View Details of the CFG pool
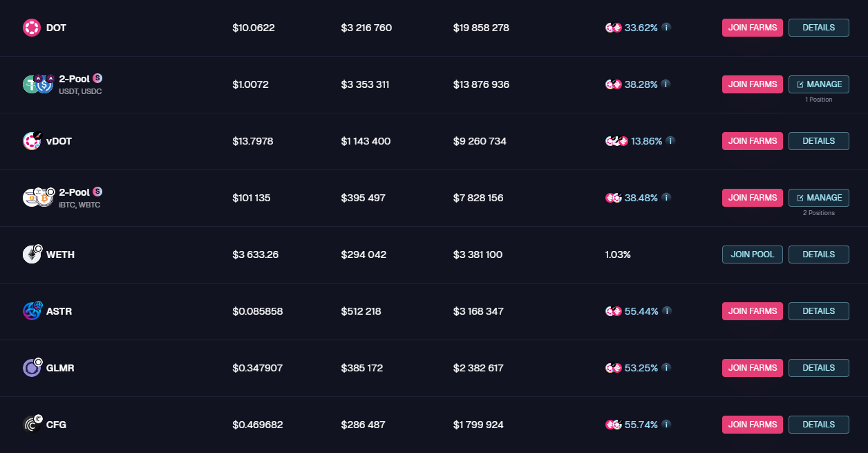 [x=818, y=425]
